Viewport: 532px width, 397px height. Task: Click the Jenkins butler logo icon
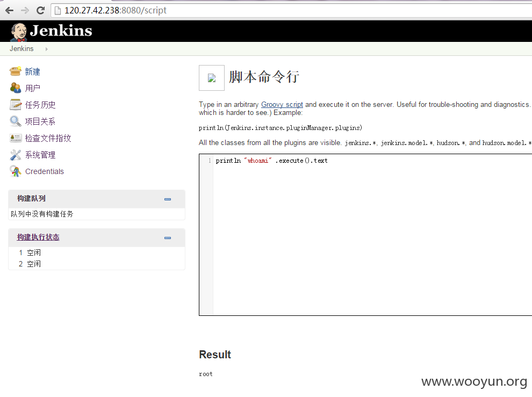[19, 32]
